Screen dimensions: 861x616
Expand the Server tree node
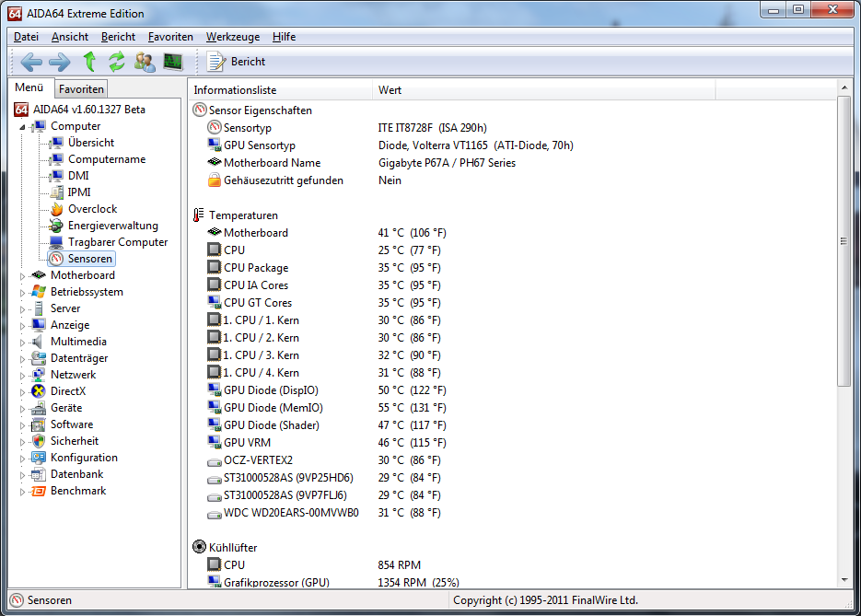click(22, 309)
